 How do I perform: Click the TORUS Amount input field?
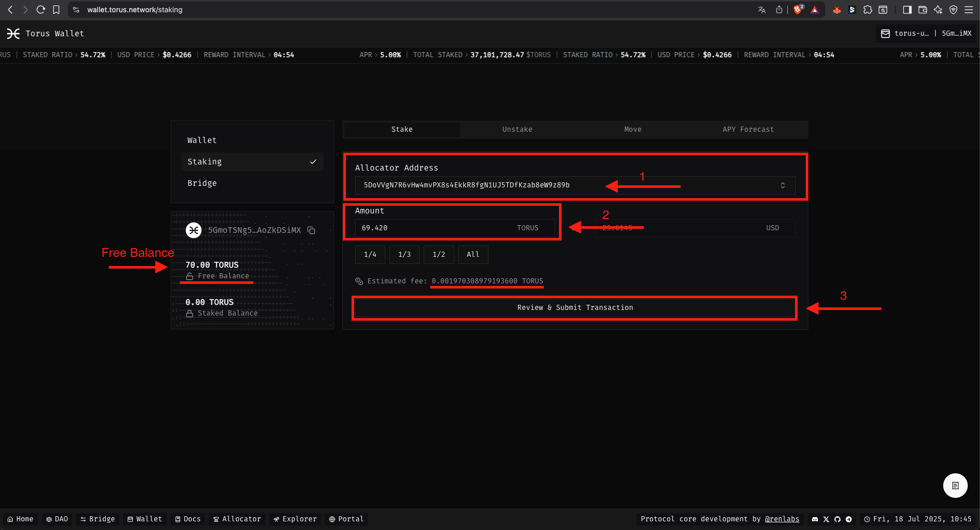tap(434, 228)
